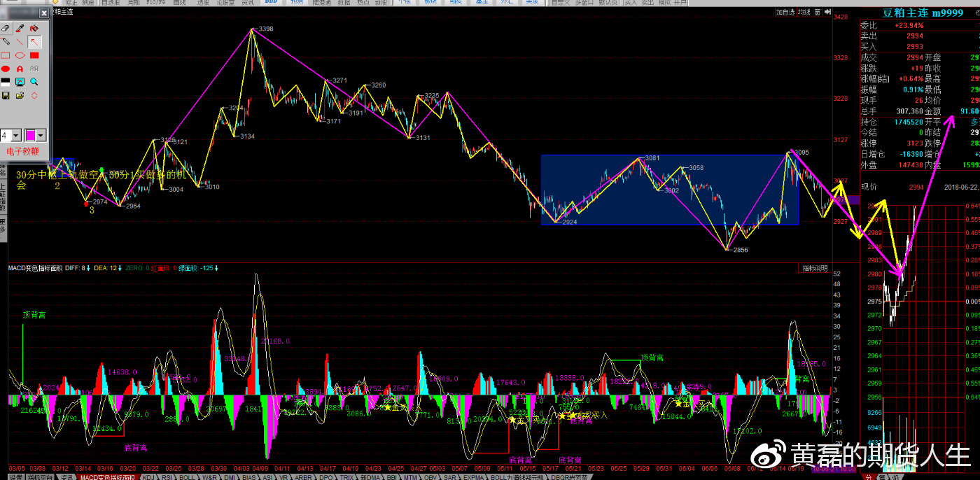Switch to the KDJ indicator tab
This screenshot has width=980, height=480.
tap(149, 477)
